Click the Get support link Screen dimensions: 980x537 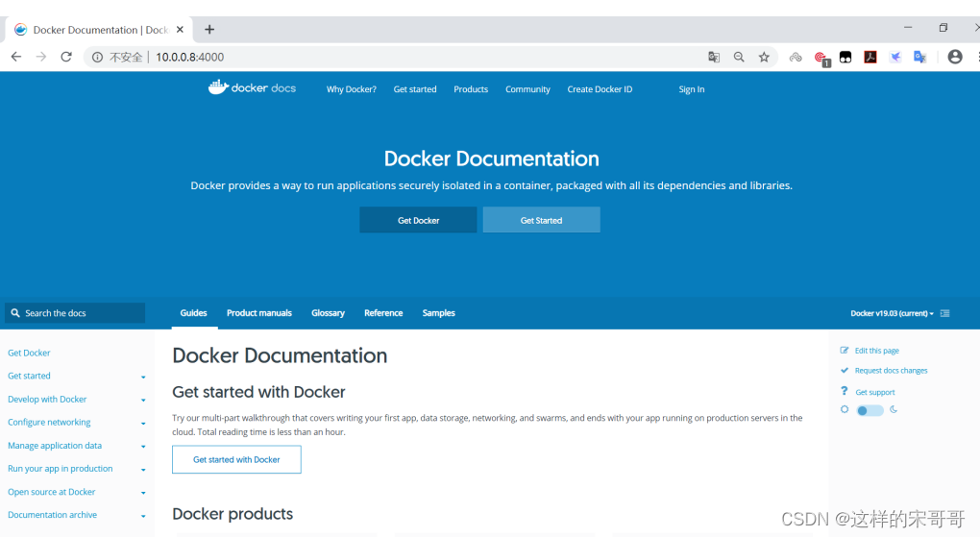875,392
